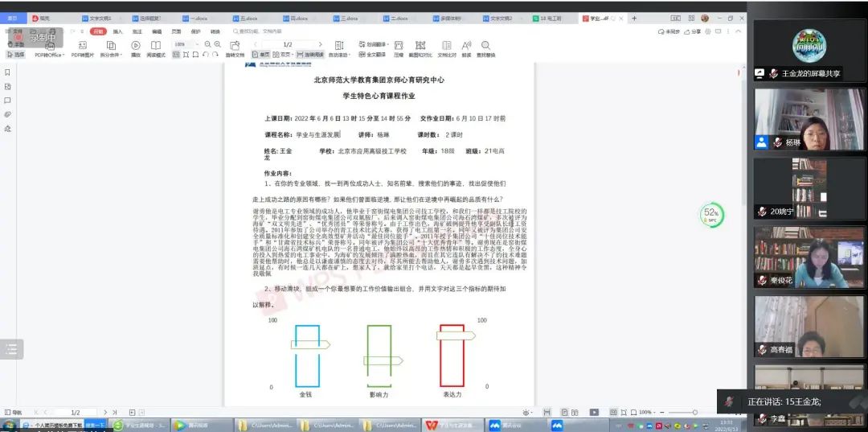Click the bookmark icon in left sidebar
This screenshot has width=868, height=432.
(x=8, y=72)
